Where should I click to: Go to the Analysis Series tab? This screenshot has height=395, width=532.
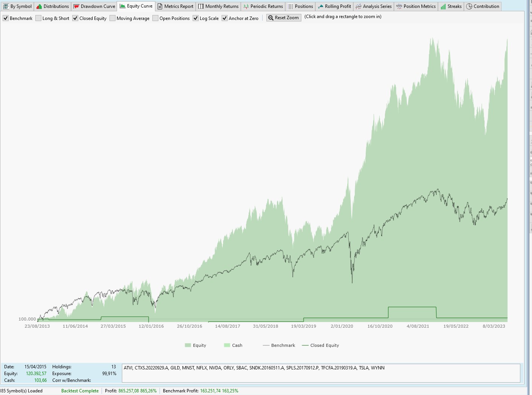click(x=374, y=6)
